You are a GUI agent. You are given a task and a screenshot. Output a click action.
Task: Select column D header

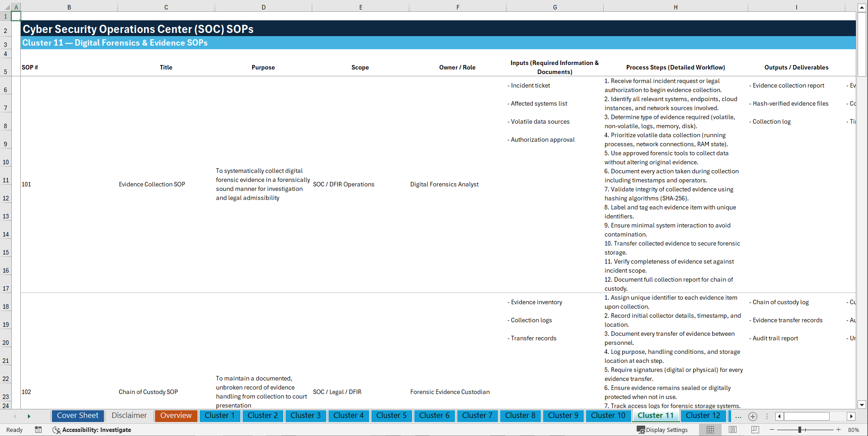[x=263, y=7]
